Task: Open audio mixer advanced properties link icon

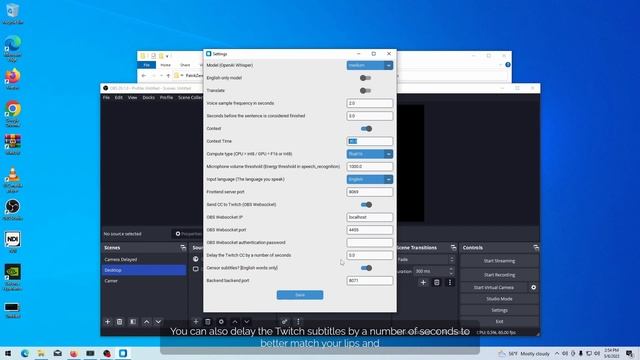Action: pos(284,322)
